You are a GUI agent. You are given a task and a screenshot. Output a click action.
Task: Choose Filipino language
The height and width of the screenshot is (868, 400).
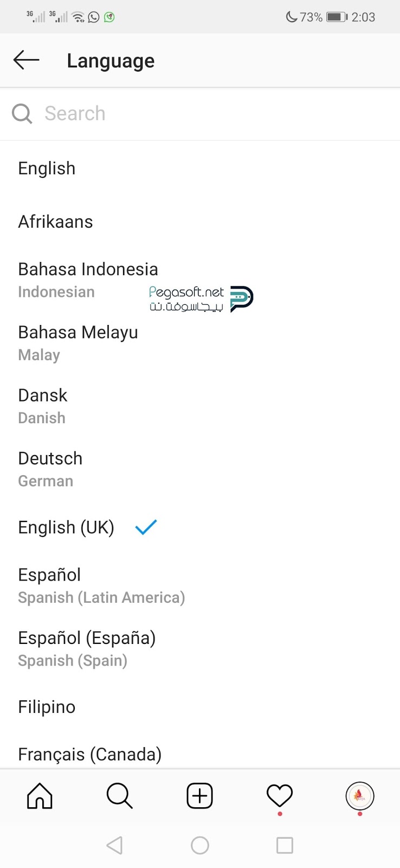[x=200, y=707]
